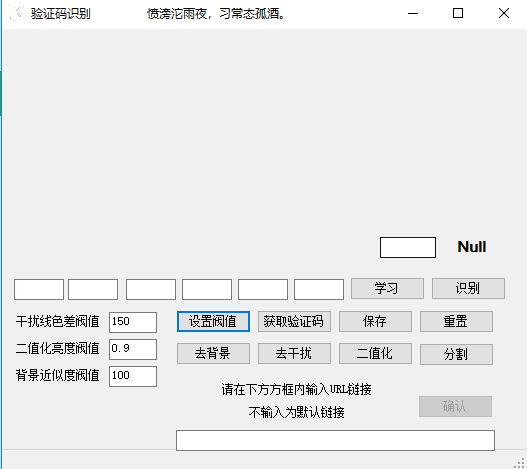Click the greyed-out 确认 button
Screen dimensions: 527x469
455,406
